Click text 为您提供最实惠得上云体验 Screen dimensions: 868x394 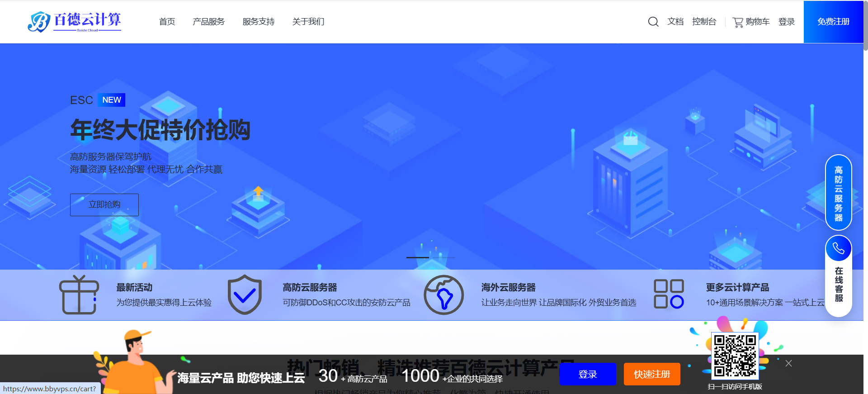pyautogui.click(x=164, y=302)
